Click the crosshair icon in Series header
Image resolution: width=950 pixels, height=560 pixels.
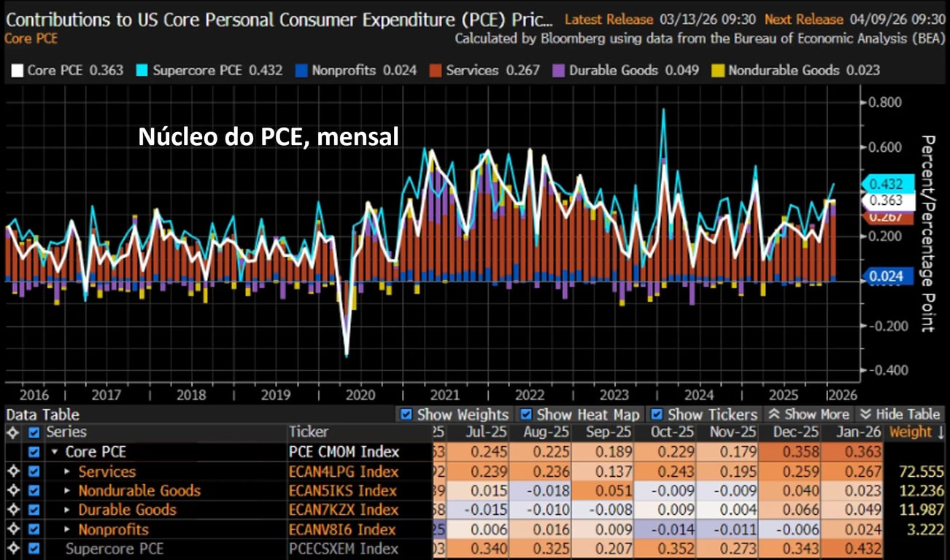pyautogui.click(x=12, y=432)
